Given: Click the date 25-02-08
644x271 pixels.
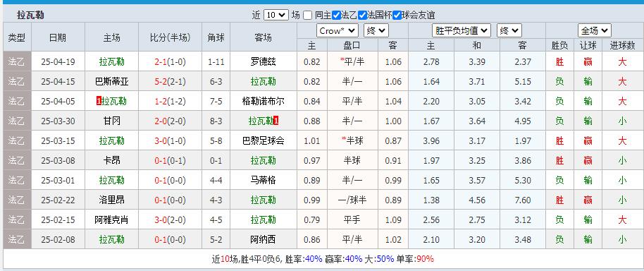Looking at the screenshot, I should [x=58, y=240].
